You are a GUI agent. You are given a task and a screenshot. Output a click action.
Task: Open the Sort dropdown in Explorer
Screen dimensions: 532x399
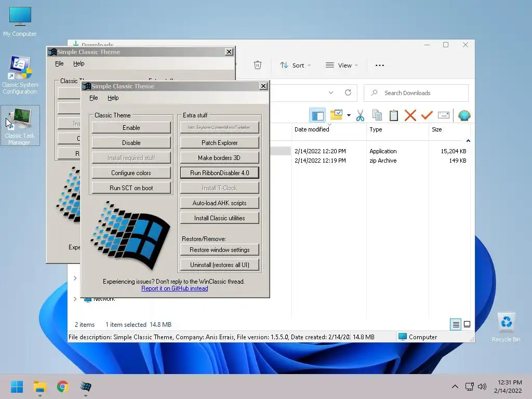pyautogui.click(x=295, y=65)
